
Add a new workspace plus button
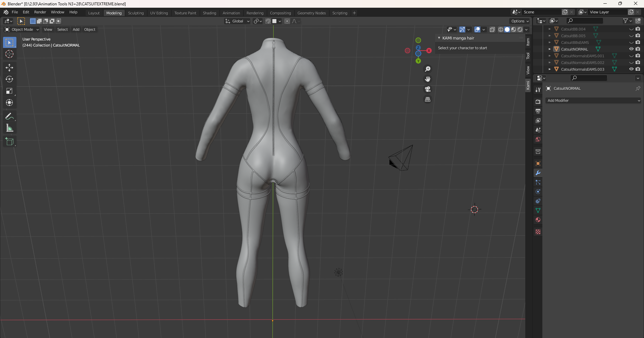coord(354,13)
